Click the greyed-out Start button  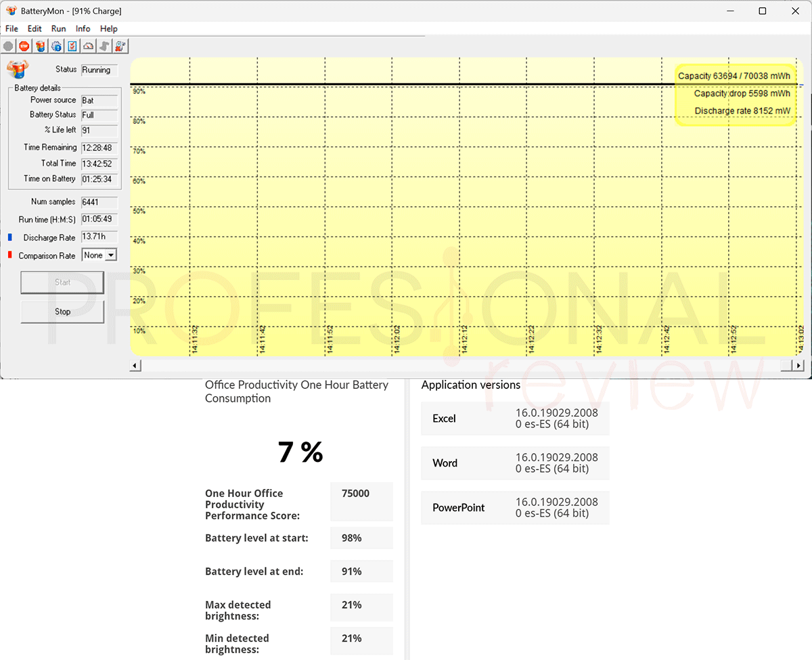62,283
